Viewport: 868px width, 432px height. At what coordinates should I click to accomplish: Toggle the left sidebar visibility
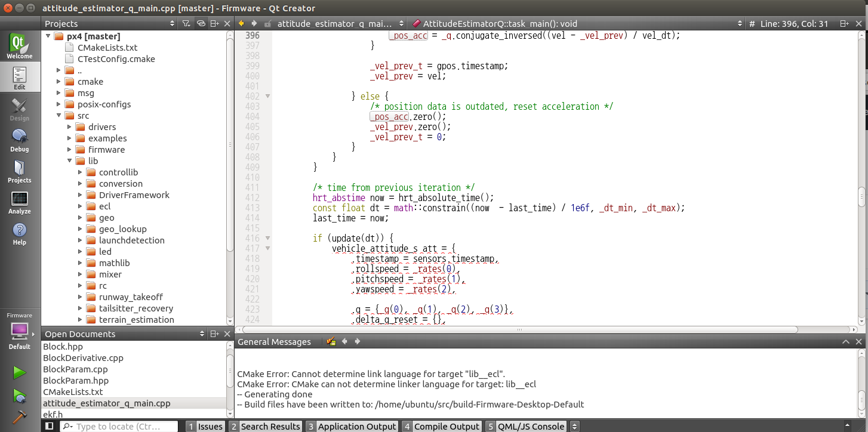coord(50,426)
